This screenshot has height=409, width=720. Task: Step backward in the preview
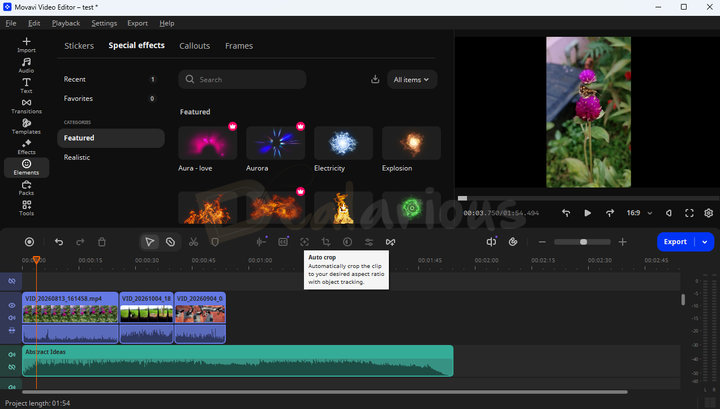click(x=566, y=213)
